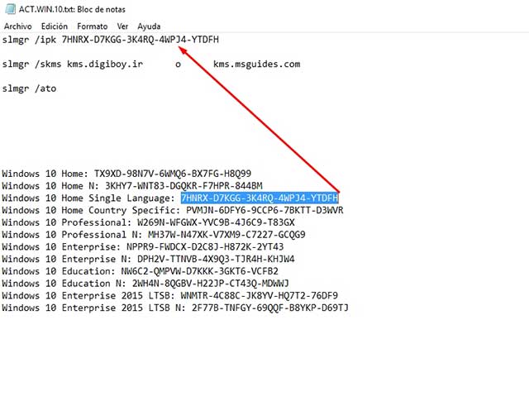The height and width of the screenshot is (420, 529).
Task: Click the 'slmgr /ato' line
Action: (x=29, y=88)
